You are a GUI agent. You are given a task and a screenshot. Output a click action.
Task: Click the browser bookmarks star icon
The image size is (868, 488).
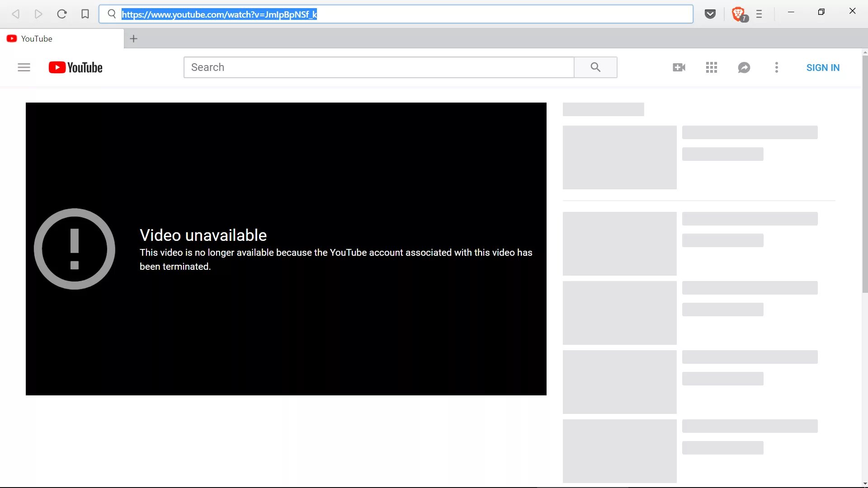click(x=85, y=14)
